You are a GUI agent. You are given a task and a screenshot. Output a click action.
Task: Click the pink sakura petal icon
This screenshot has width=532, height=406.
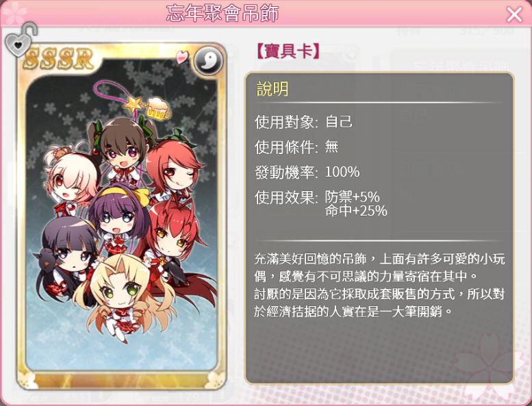click(182, 57)
